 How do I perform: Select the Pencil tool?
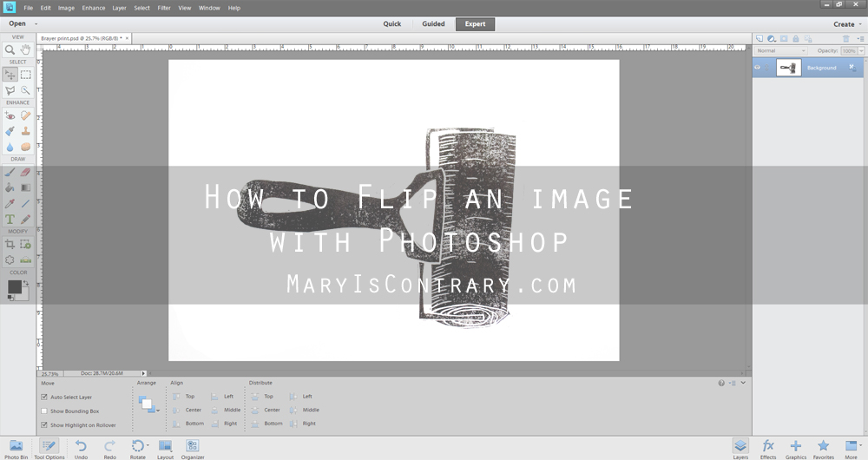(25, 220)
